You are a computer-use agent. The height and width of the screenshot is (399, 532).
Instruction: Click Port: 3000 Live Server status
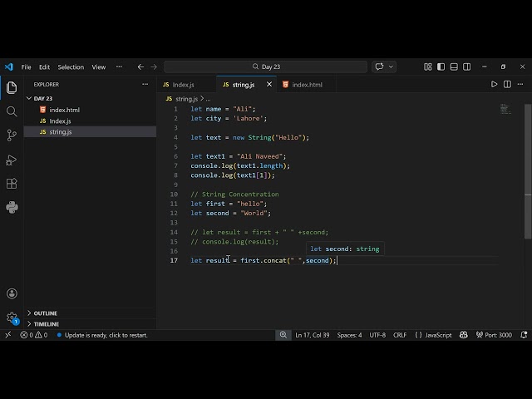(494, 335)
